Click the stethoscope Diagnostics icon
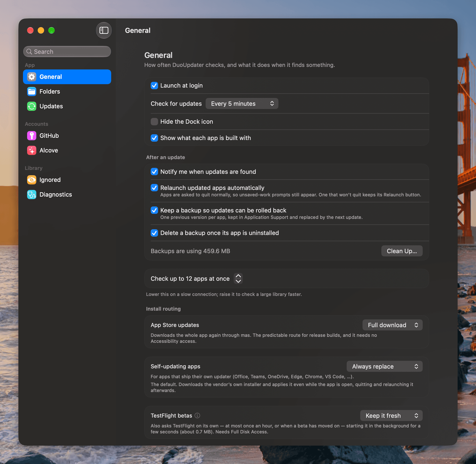The width and height of the screenshot is (476, 464). pos(32,195)
